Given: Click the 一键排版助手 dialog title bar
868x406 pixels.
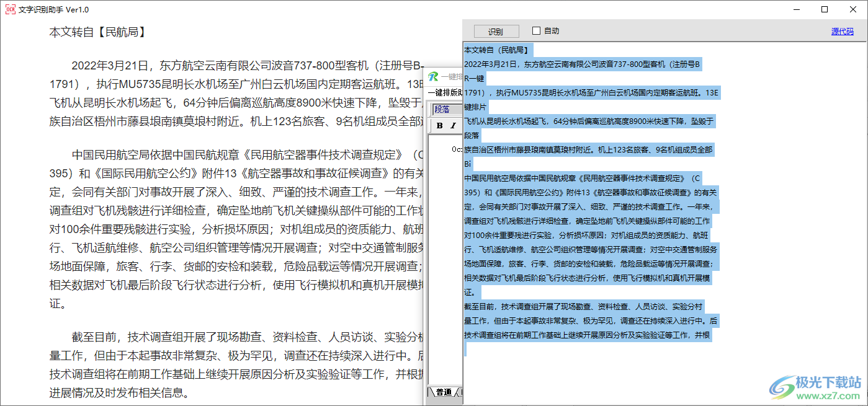Looking at the screenshot, I should 447,76.
